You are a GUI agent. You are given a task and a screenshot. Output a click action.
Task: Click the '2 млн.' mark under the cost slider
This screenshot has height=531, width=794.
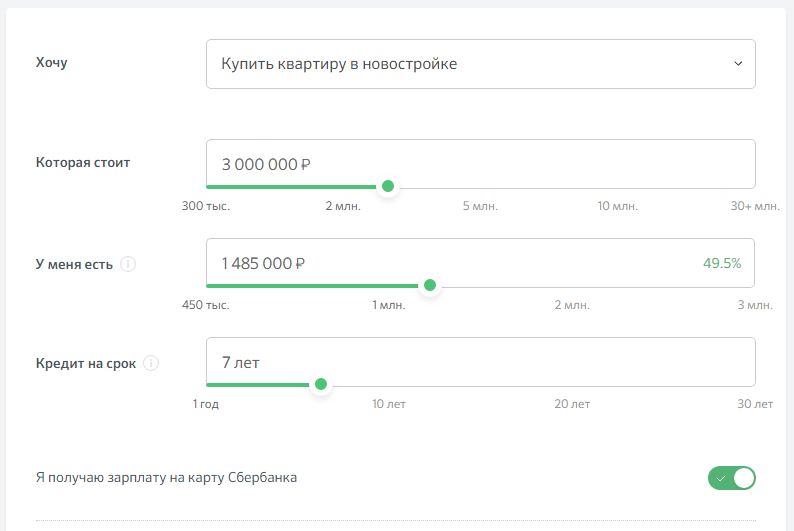(x=343, y=206)
